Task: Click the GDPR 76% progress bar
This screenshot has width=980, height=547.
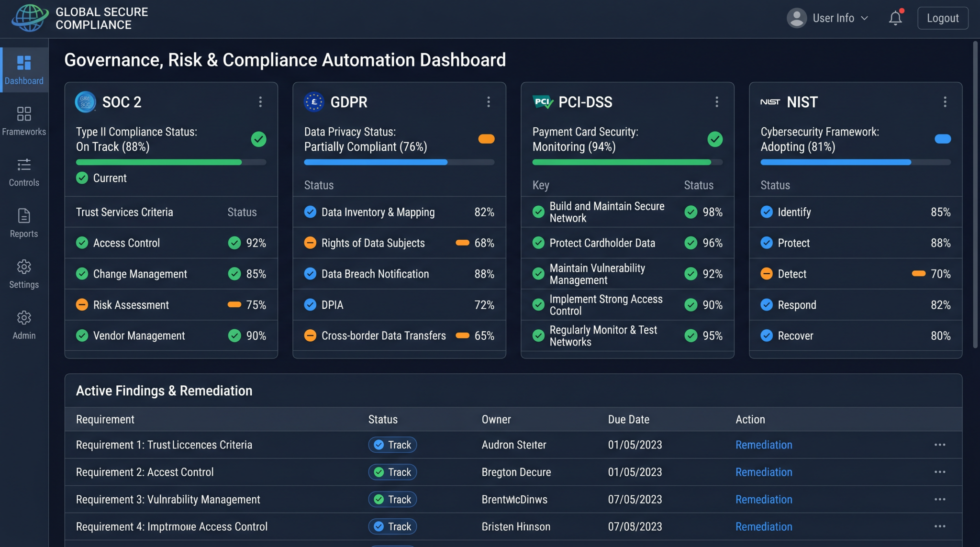Action: click(399, 162)
